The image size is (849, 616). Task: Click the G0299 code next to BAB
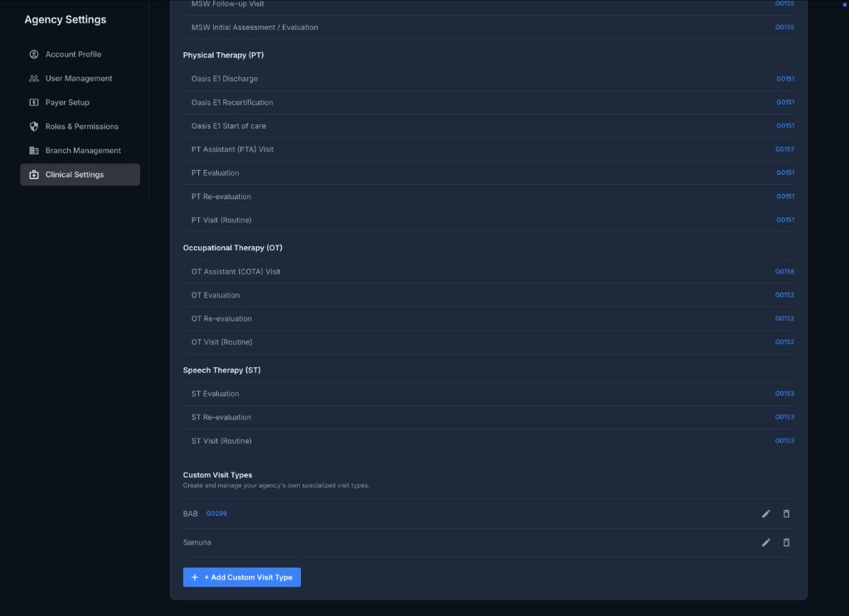(x=216, y=514)
